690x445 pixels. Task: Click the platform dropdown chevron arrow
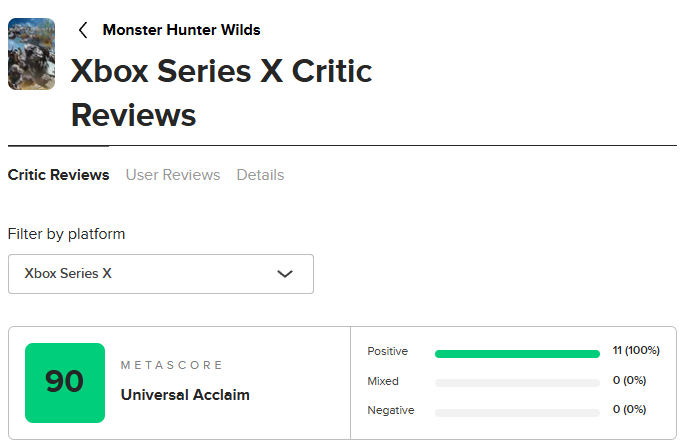[285, 273]
